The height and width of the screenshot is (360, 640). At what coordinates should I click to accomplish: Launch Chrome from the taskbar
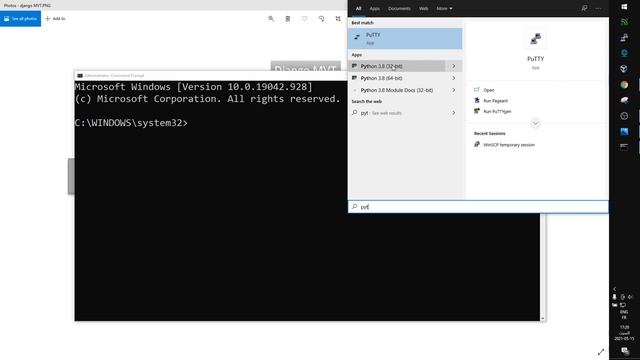tap(624, 85)
